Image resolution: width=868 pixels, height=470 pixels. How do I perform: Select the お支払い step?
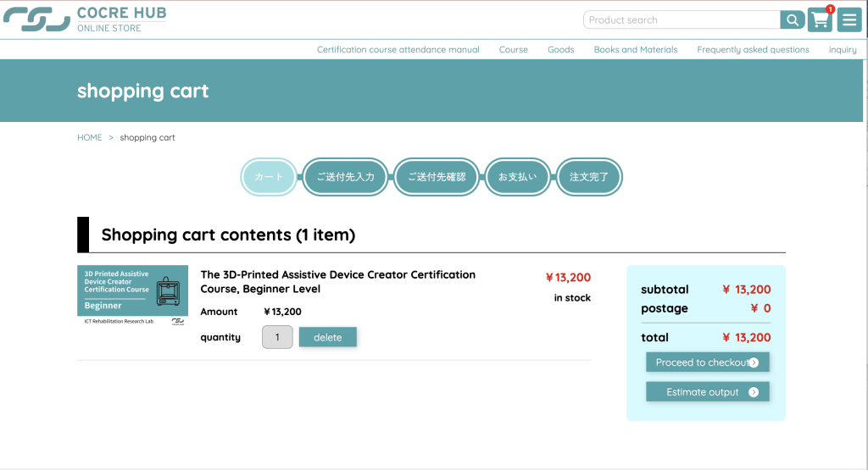[517, 177]
